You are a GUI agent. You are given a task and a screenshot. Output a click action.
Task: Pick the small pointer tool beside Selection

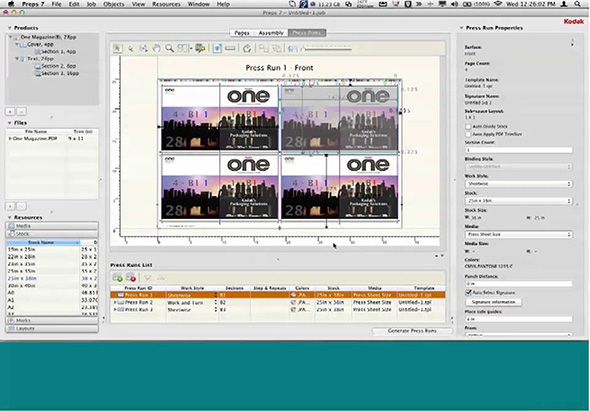click(131, 49)
